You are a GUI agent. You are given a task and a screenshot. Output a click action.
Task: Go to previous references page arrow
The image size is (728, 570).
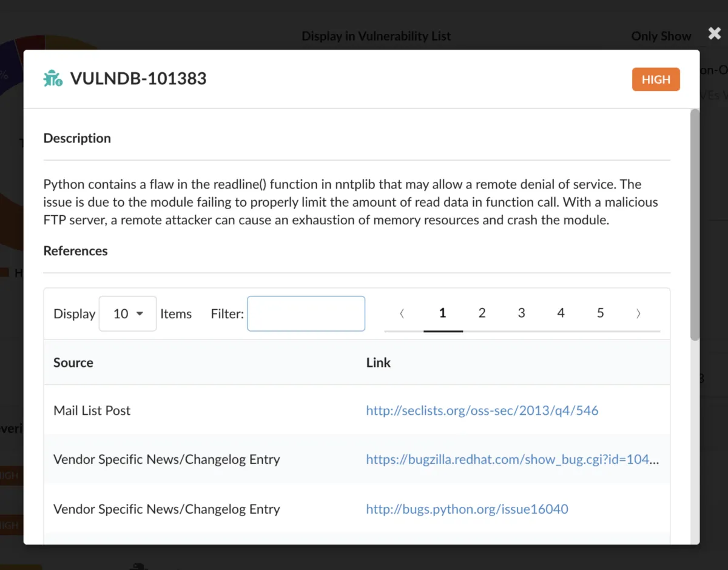pos(402,313)
